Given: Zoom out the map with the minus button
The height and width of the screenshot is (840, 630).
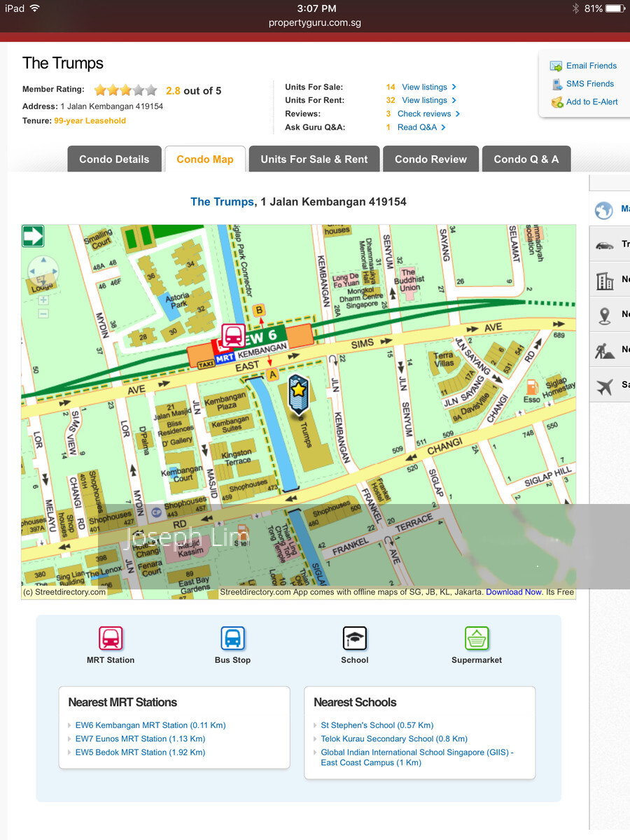Looking at the screenshot, I should (x=43, y=314).
